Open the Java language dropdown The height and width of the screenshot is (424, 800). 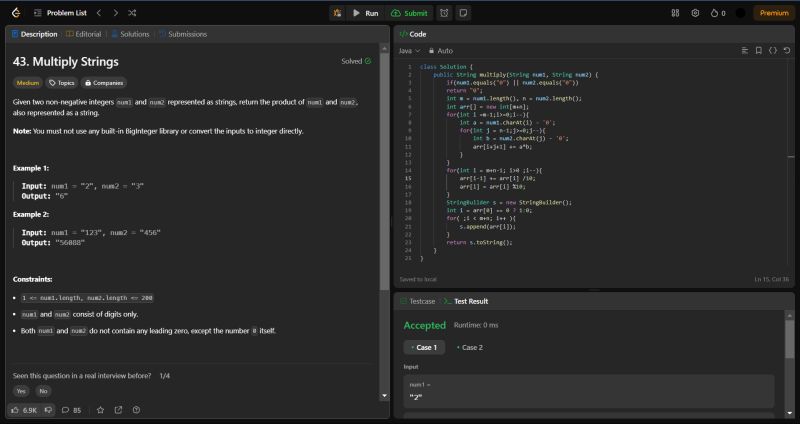(410, 50)
